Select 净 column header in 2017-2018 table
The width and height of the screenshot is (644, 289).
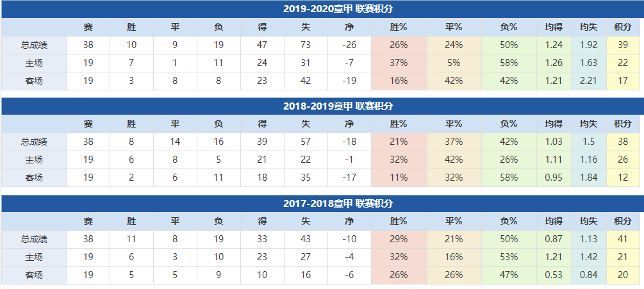coord(349,222)
